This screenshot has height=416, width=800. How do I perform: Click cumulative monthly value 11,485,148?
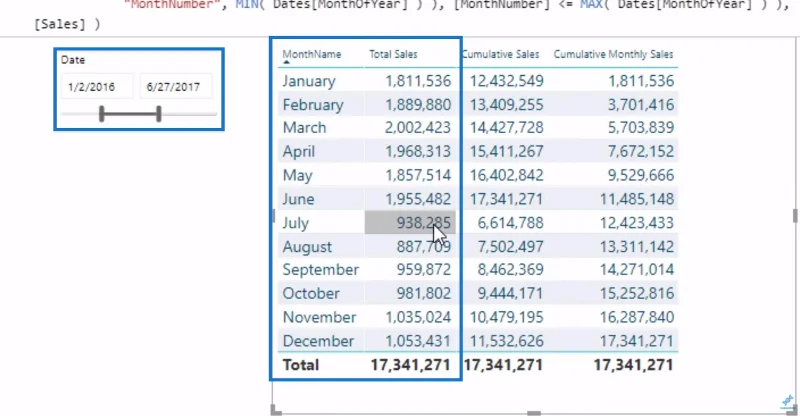click(x=637, y=199)
